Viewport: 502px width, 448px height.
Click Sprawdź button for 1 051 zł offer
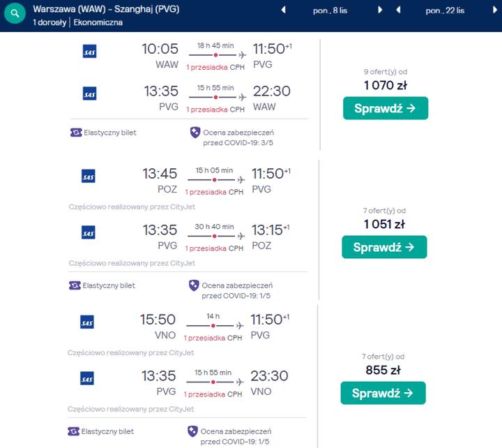tap(384, 247)
